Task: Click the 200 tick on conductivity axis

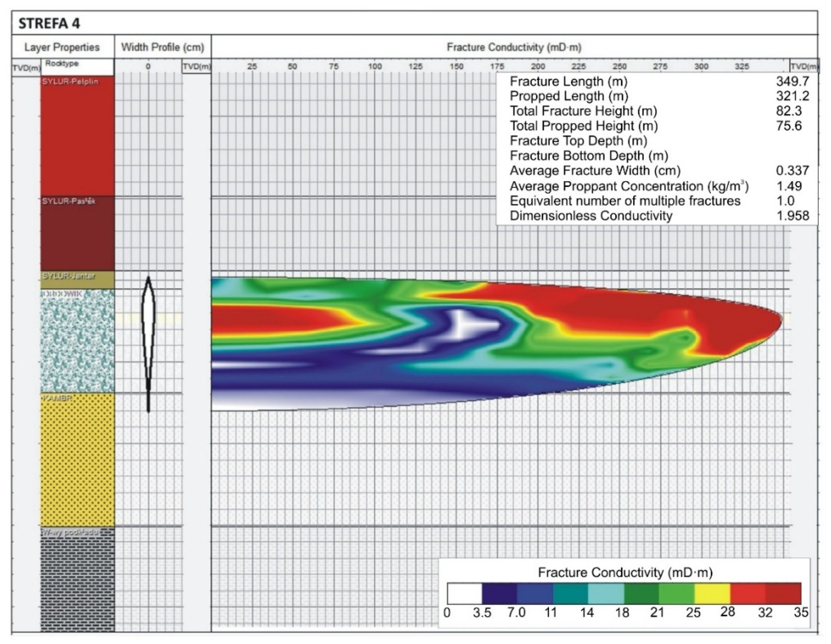Action: click(538, 66)
